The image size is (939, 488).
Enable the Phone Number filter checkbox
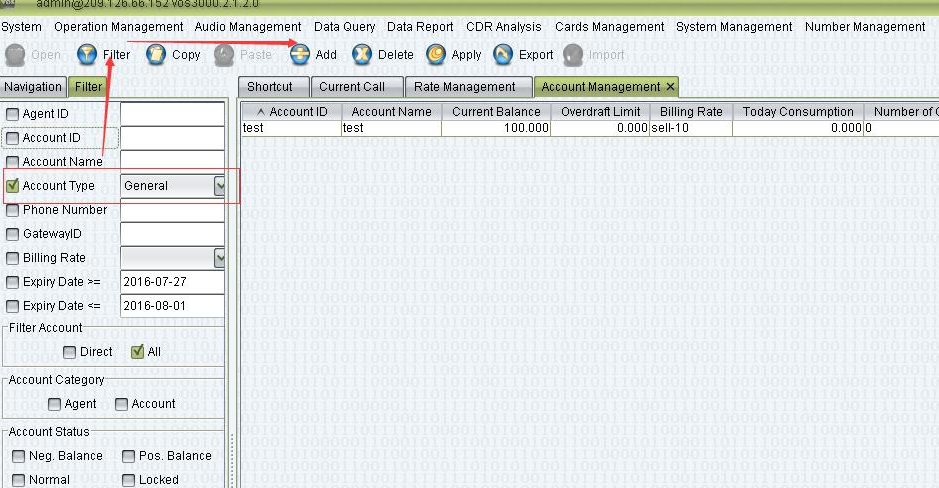click(12, 210)
